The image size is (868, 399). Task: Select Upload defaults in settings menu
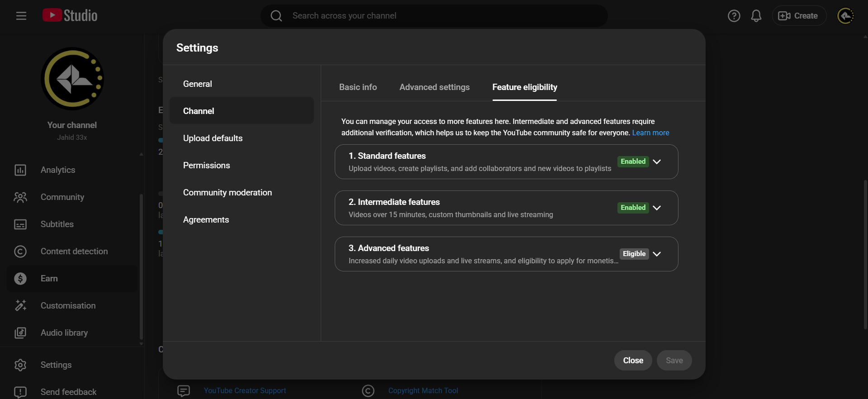(x=213, y=138)
